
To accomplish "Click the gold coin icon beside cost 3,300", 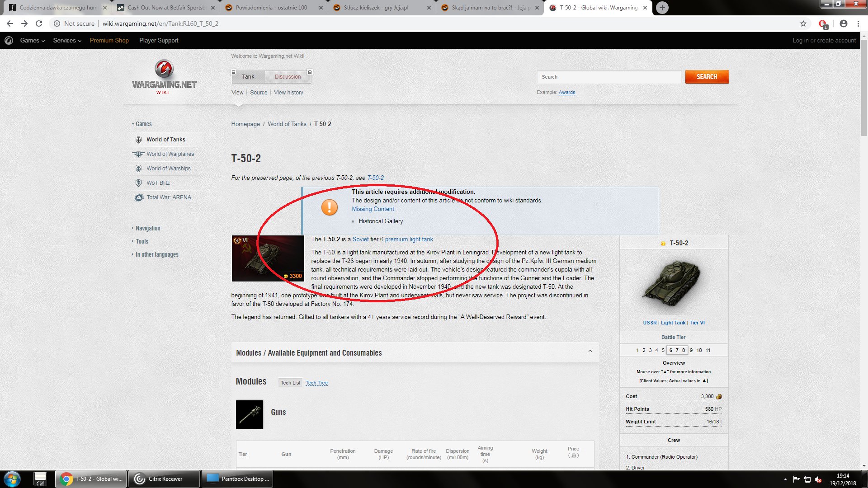I will coord(719,397).
